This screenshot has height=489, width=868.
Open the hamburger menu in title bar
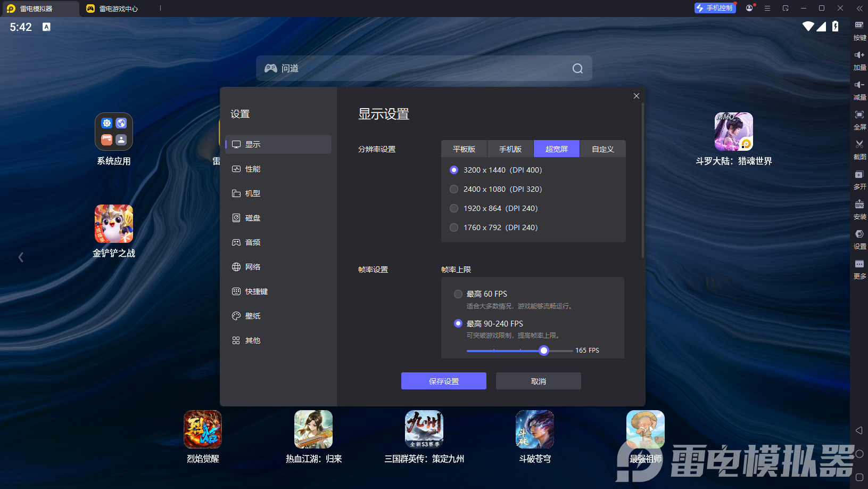point(767,8)
